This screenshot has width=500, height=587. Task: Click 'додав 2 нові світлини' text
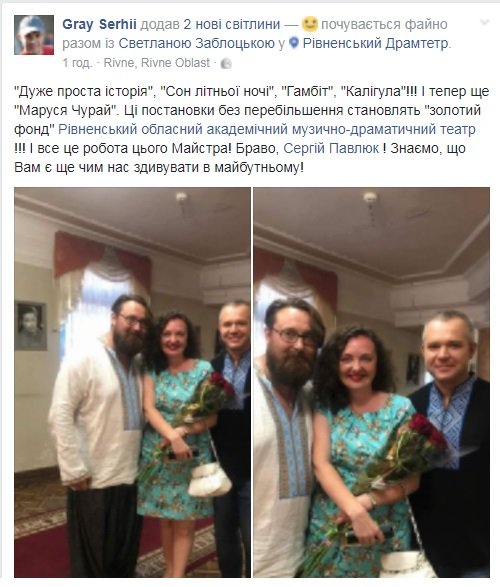tap(210, 24)
